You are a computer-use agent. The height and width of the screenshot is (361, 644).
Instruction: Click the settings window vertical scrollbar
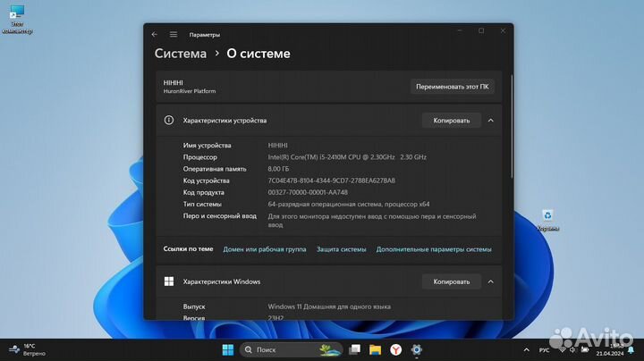tap(512, 126)
